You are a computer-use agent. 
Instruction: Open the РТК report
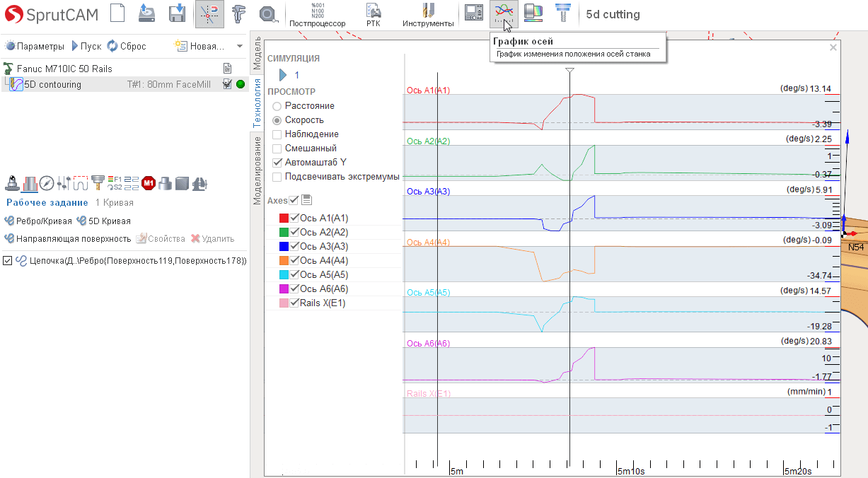click(374, 15)
